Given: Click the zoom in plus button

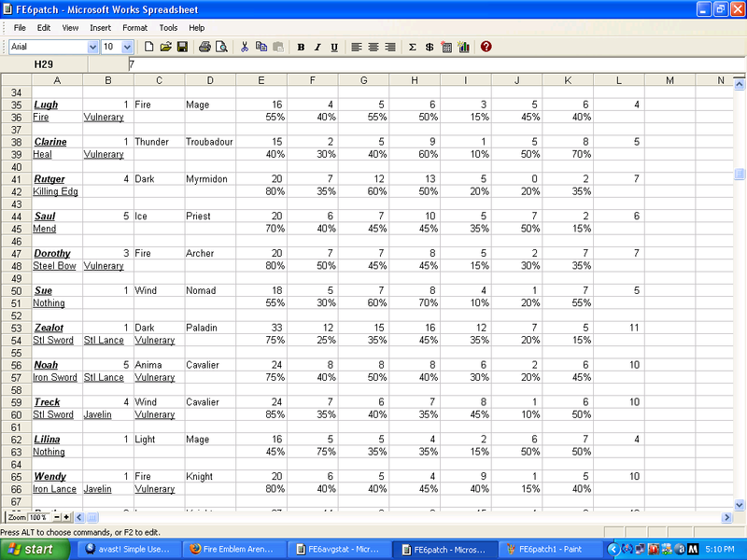Looking at the screenshot, I should click(66, 517).
